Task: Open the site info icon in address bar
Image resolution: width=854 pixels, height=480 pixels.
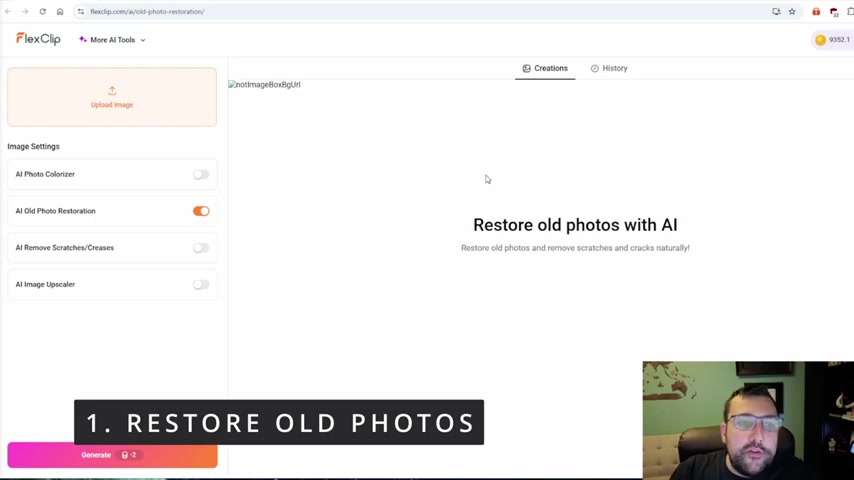Action: pos(81,12)
